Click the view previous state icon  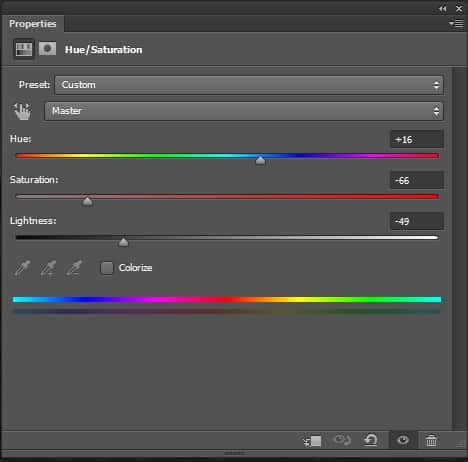(x=342, y=440)
